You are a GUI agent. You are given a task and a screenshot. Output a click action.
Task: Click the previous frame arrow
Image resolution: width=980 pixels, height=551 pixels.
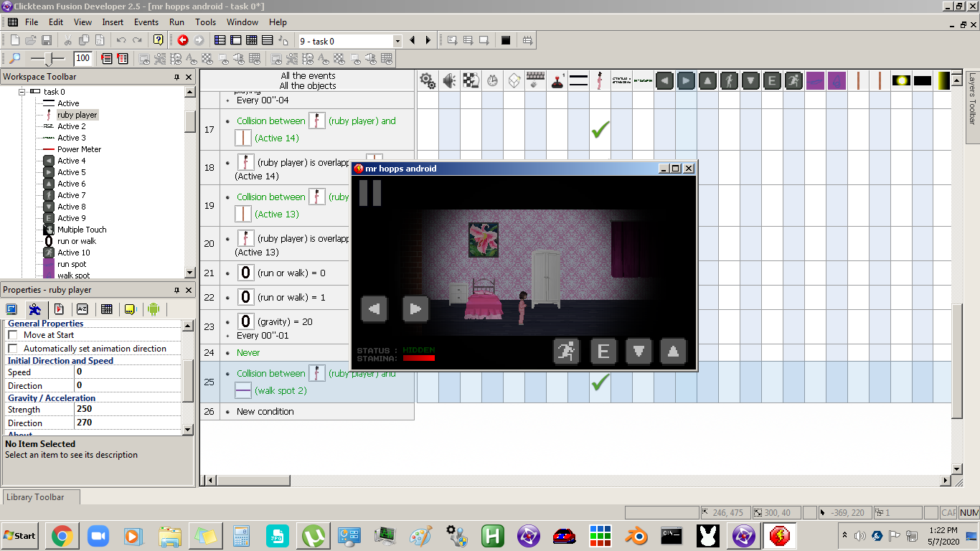(x=413, y=41)
